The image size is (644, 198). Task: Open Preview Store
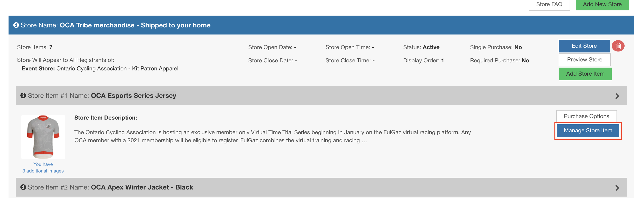584,60
